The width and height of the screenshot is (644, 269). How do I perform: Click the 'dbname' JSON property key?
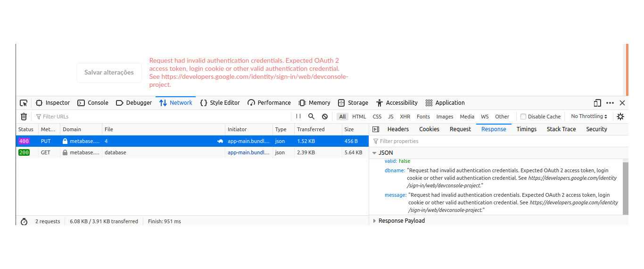tap(395, 170)
